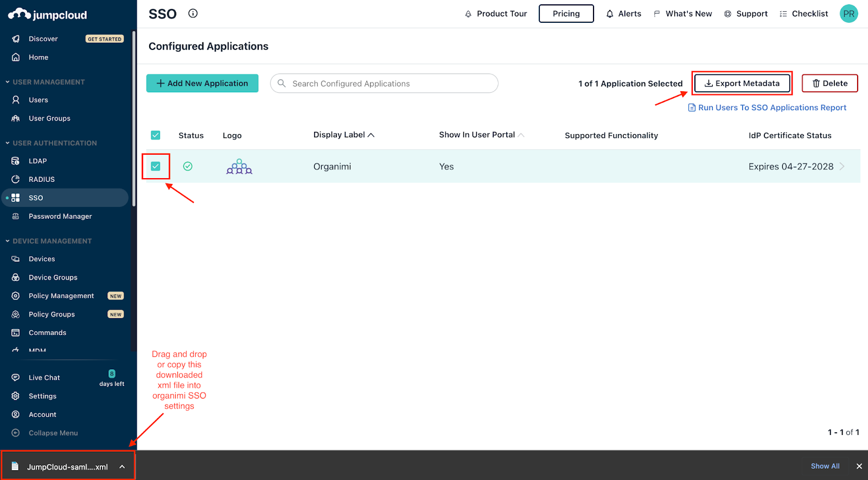Open the Checklist
Screen dimensions: 868x480
coord(804,14)
